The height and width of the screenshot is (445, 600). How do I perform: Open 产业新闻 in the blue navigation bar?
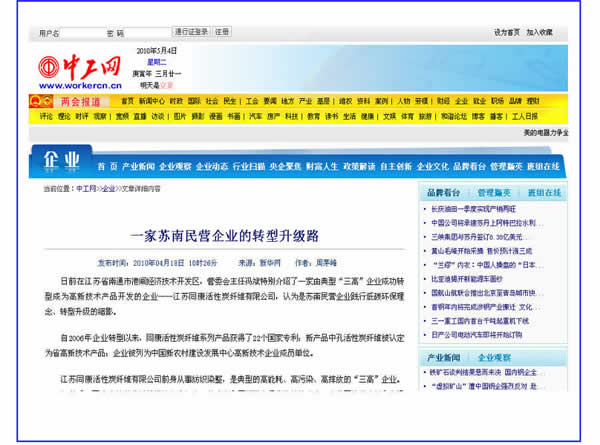139,166
